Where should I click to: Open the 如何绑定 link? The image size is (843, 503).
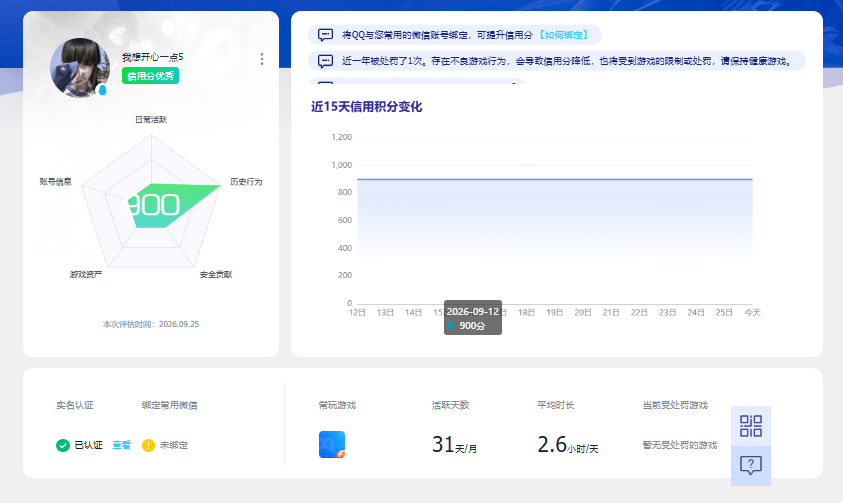[x=564, y=35]
